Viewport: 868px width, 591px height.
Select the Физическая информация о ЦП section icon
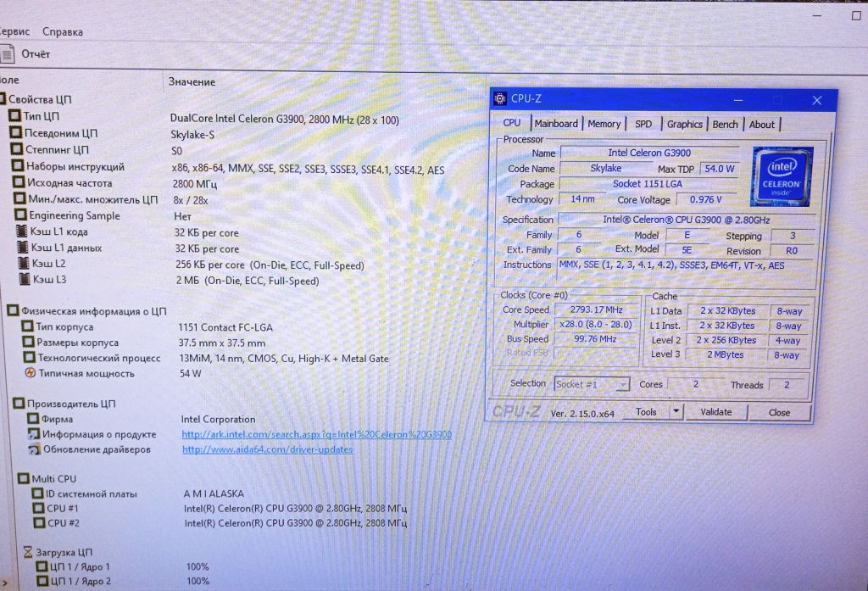tap(13, 310)
